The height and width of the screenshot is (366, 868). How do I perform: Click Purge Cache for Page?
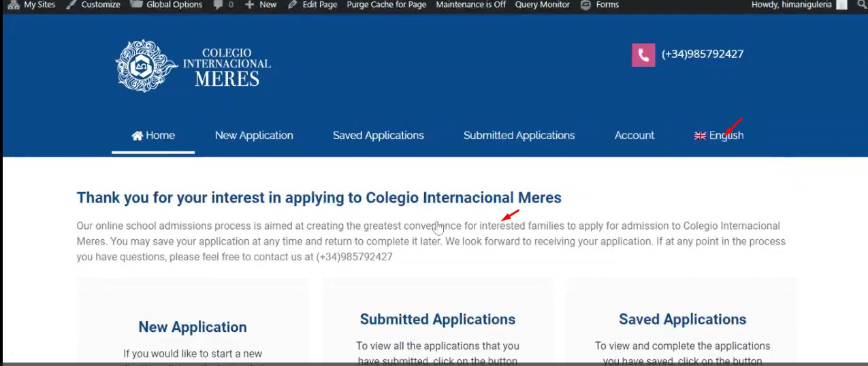pyautogui.click(x=387, y=5)
